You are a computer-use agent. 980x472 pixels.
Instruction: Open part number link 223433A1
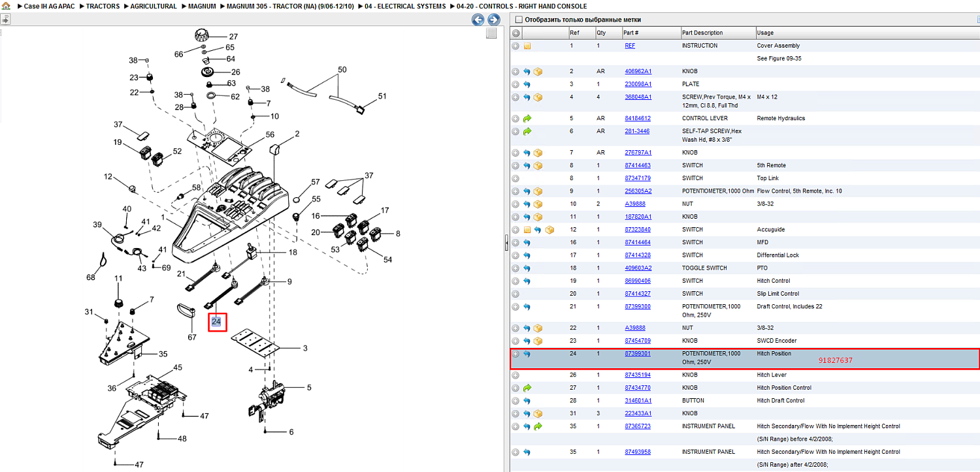(638, 413)
